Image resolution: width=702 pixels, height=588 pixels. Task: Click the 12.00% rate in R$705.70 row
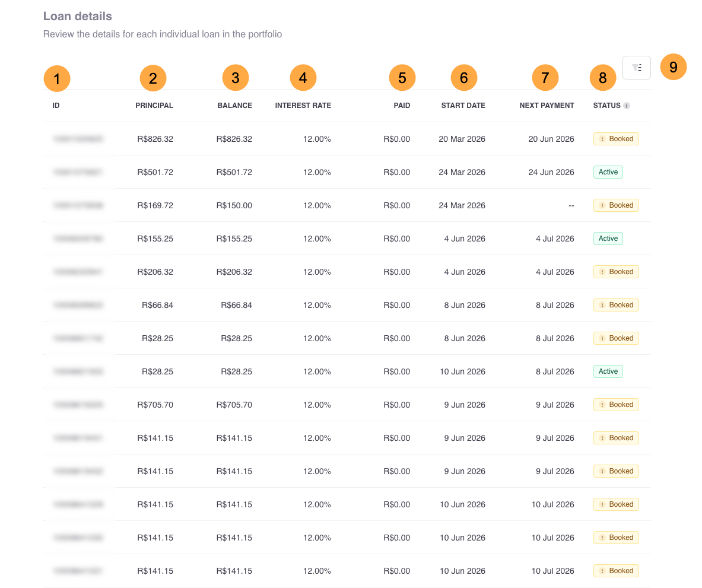(317, 405)
